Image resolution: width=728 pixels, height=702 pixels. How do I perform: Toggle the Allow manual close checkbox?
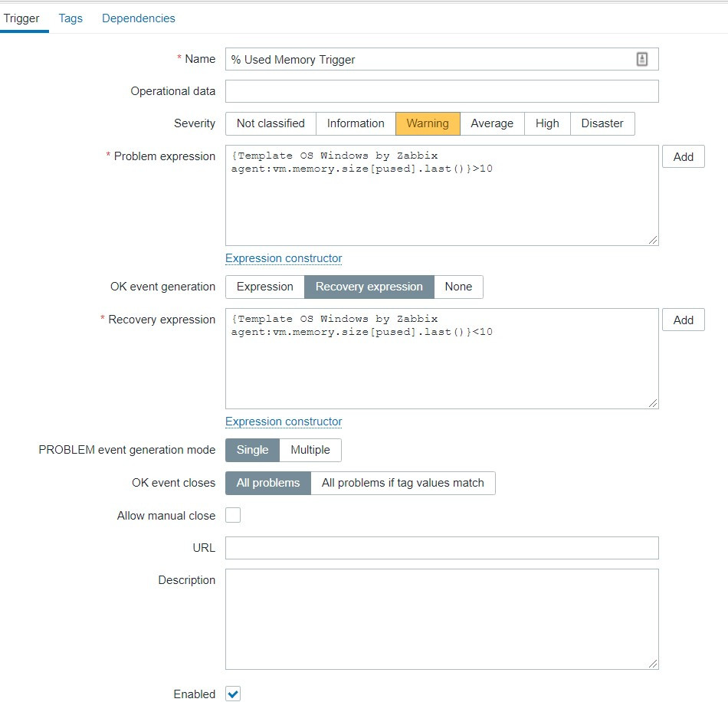click(x=233, y=515)
